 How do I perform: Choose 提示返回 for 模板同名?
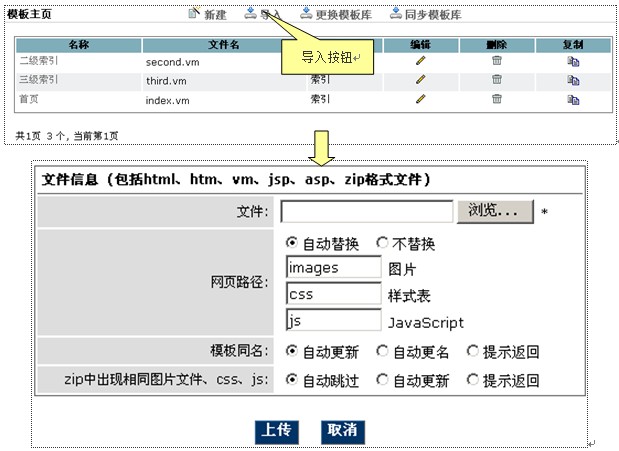472,351
